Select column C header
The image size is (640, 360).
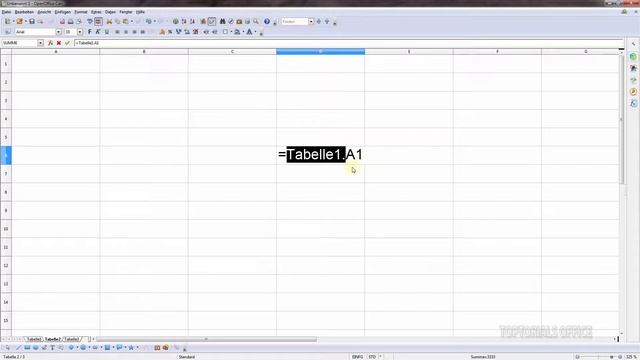[x=232, y=51]
